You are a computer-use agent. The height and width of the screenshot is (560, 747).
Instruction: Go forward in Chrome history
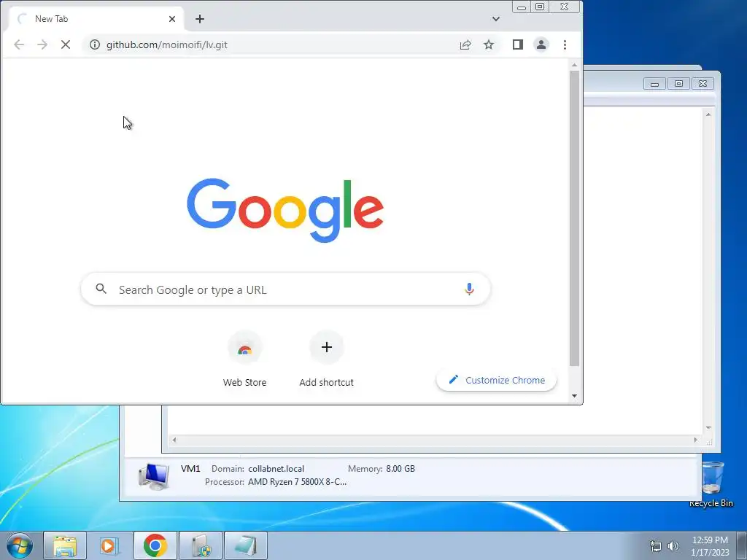(42, 44)
